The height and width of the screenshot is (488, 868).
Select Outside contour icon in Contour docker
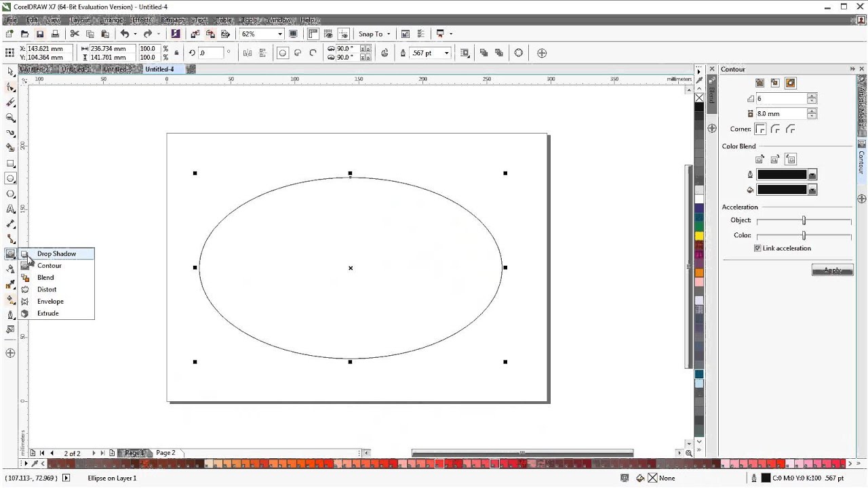click(790, 83)
